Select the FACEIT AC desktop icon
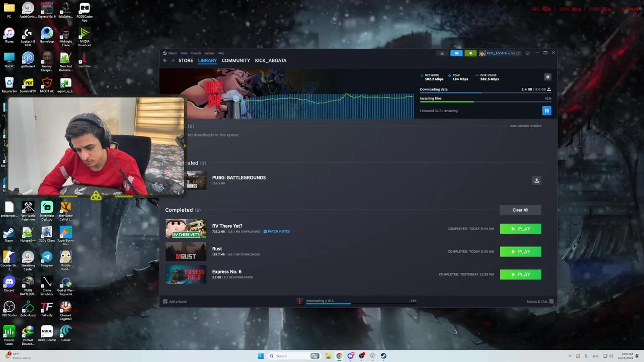This screenshot has width=644, height=362. click(47, 85)
